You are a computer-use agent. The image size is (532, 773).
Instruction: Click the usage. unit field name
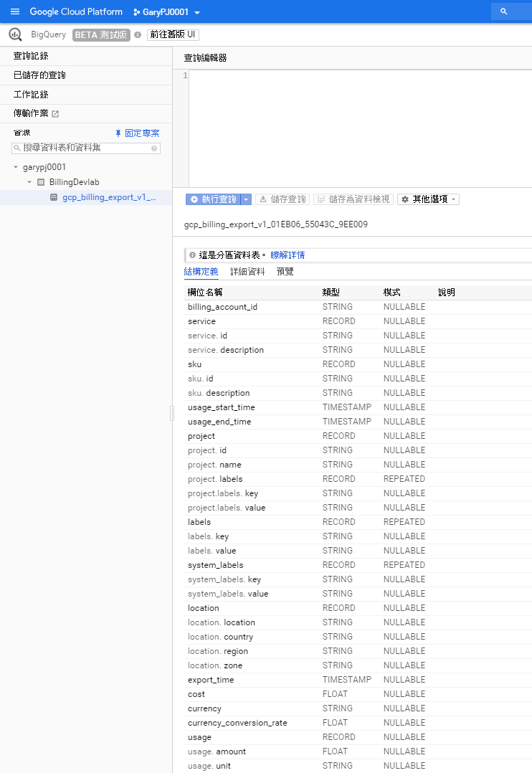point(209,766)
